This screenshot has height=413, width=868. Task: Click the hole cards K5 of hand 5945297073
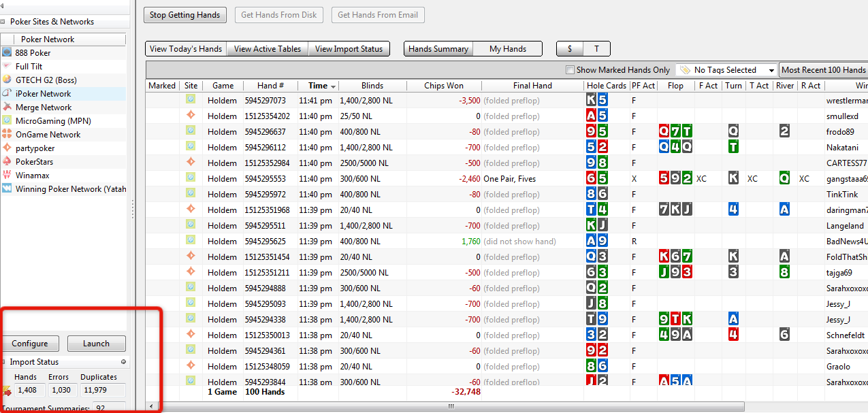[x=597, y=100]
